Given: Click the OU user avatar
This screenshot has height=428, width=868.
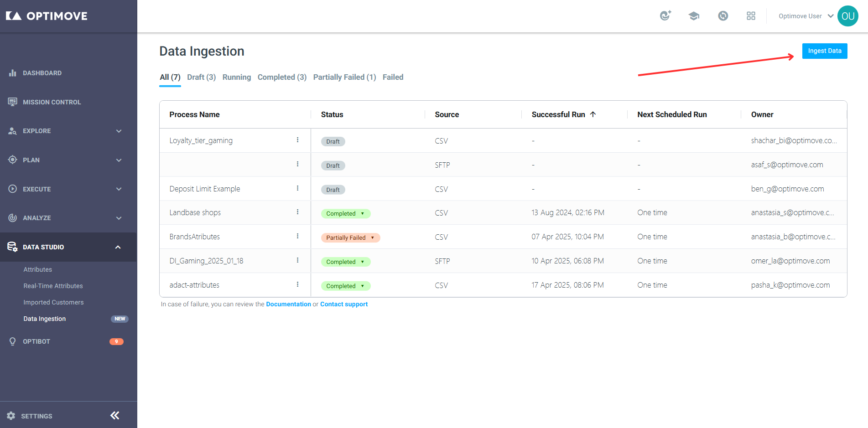Looking at the screenshot, I should [848, 16].
